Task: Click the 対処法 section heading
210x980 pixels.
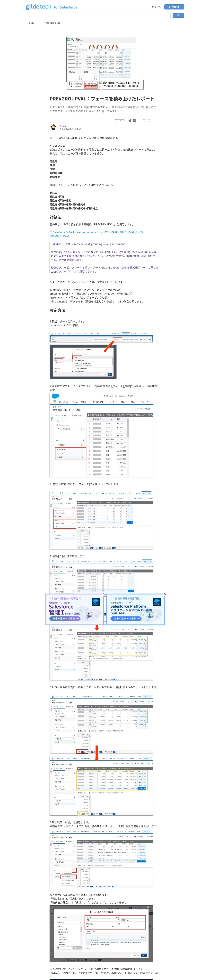Action: pos(55,217)
